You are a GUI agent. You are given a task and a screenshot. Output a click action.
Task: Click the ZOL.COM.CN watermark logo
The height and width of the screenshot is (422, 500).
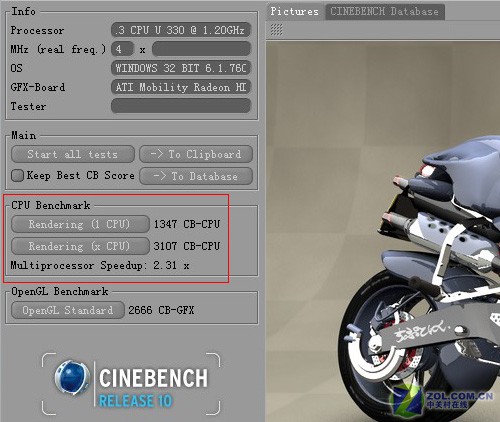[x=443, y=400]
